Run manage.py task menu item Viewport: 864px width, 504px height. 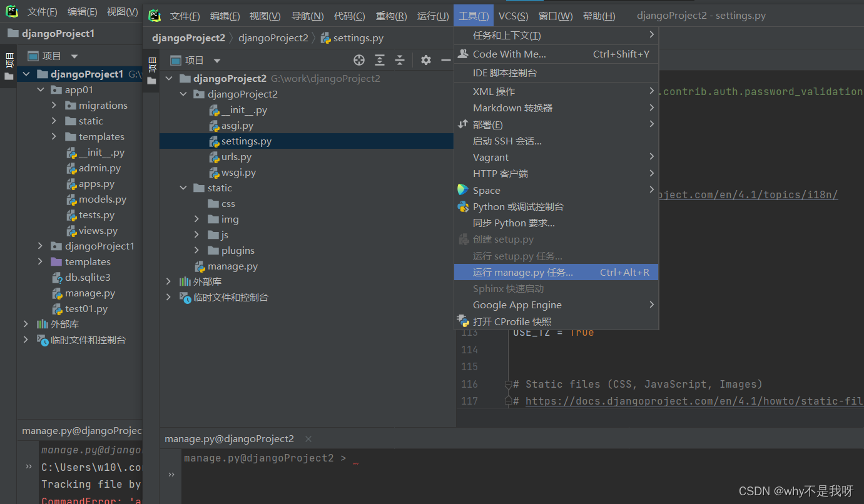pyautogui.click(x=556, y=273)
